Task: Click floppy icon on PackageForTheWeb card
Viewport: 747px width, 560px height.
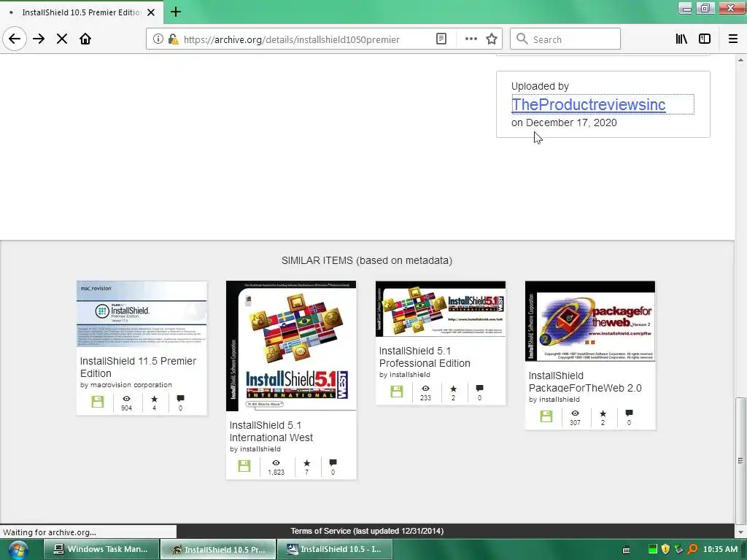Action: [546, 416]
